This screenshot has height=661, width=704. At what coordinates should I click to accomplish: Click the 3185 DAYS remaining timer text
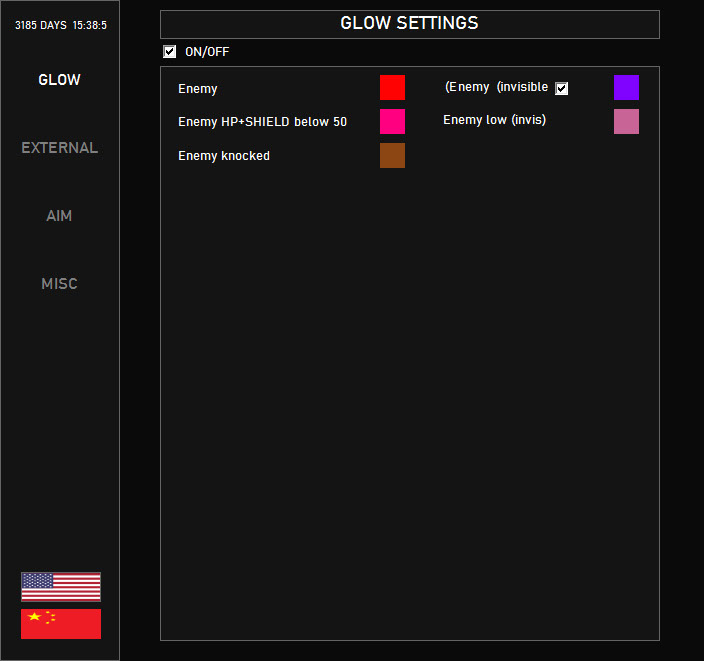[60, 25]
